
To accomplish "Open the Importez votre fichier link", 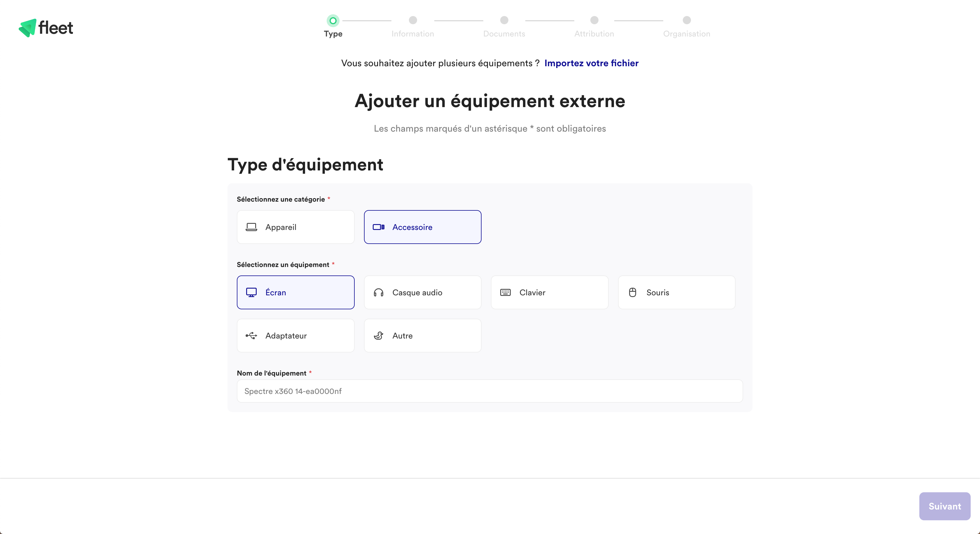I will 591,63.
